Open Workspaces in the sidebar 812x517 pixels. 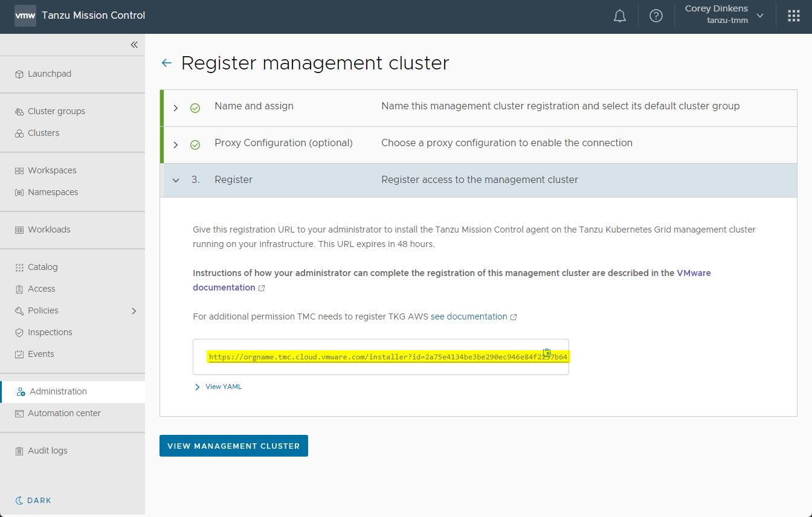coord(52,170)
